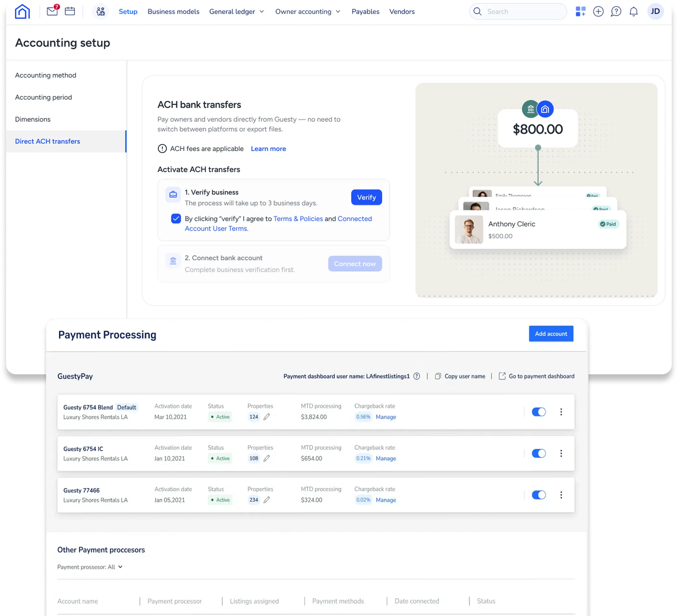Go to the Vendors tab
The height and width of the screenshot is (616, 678).
point(402,11)
